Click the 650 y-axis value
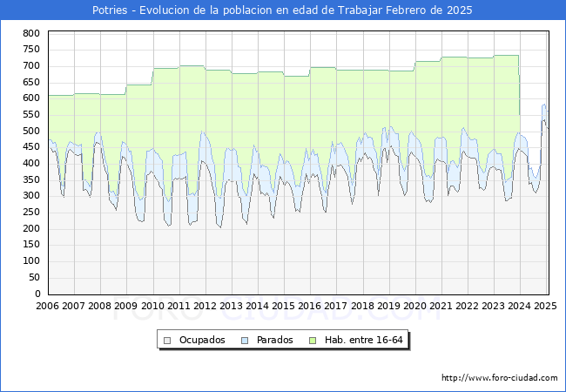 click(x=31, y=82)
